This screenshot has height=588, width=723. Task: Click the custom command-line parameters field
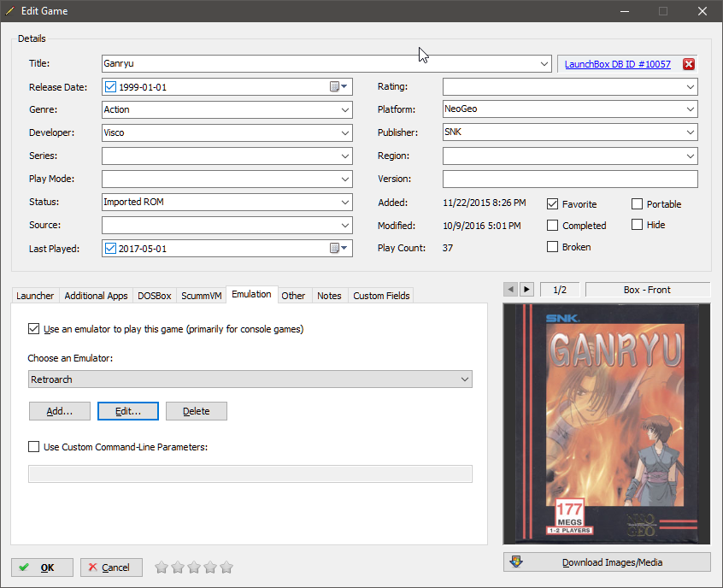click(250, 473)
